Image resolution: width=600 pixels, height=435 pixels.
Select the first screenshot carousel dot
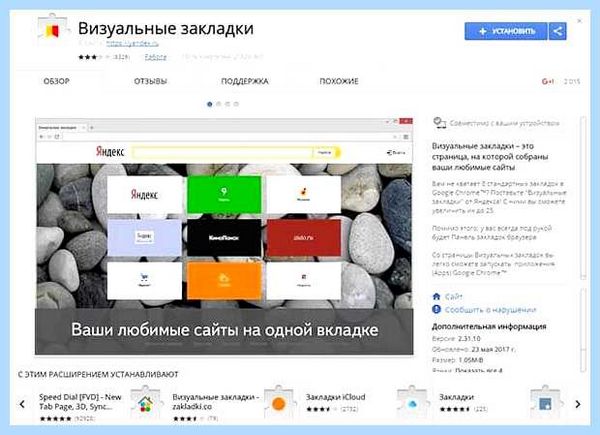click(210, 104)
